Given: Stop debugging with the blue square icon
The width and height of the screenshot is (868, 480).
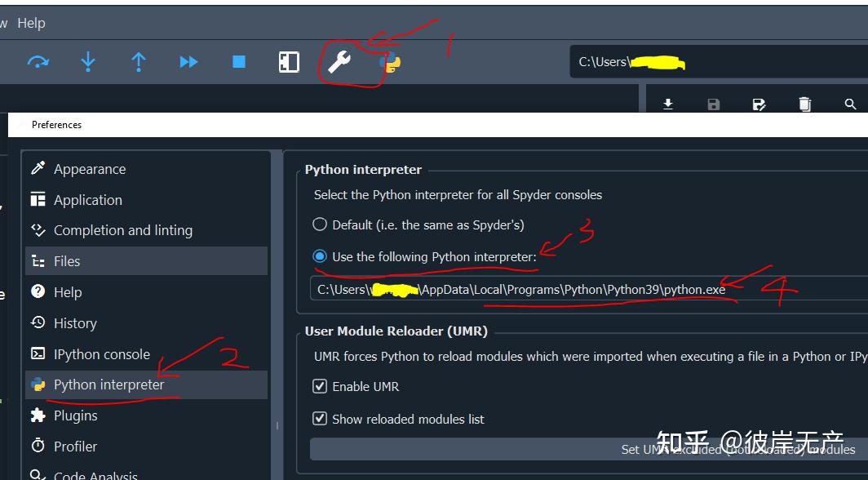Looking at the screenshot, I should [x=238, y=61].
